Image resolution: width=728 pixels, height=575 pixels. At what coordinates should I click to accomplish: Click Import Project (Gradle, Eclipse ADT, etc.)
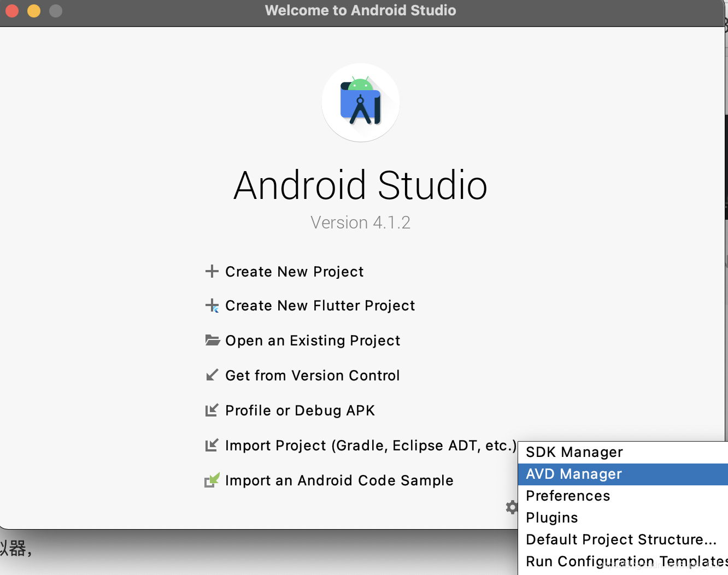(x=371, y=445)
